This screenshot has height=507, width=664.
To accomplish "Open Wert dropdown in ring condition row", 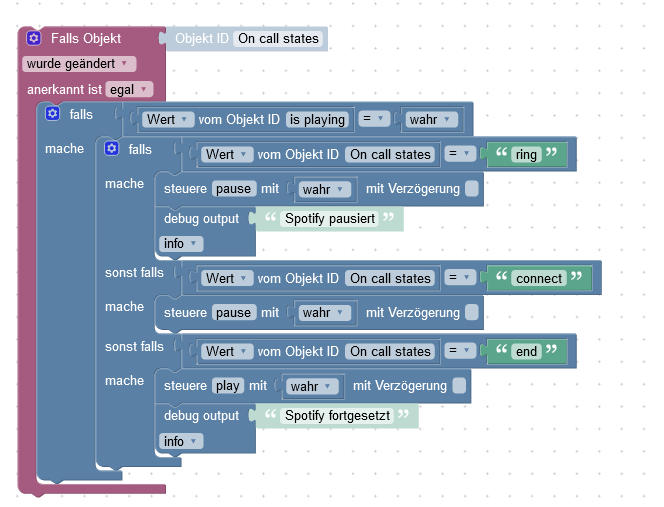I will coord(227,155).
